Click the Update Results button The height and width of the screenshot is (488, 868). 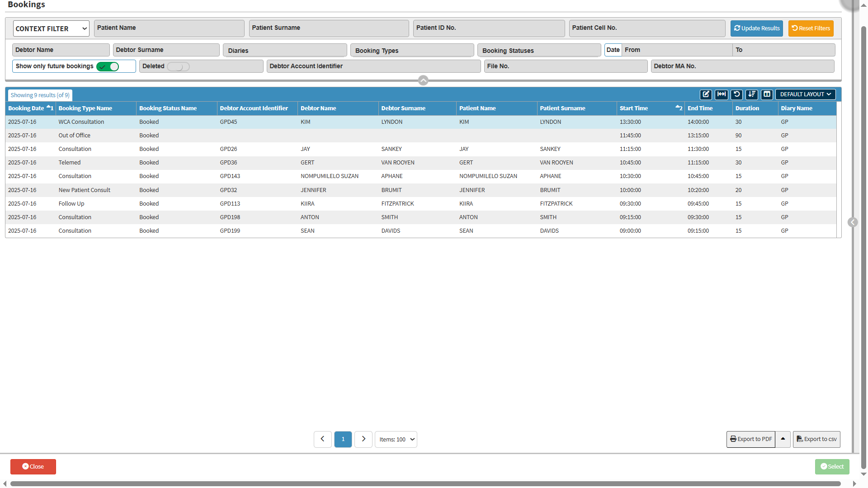756,28
